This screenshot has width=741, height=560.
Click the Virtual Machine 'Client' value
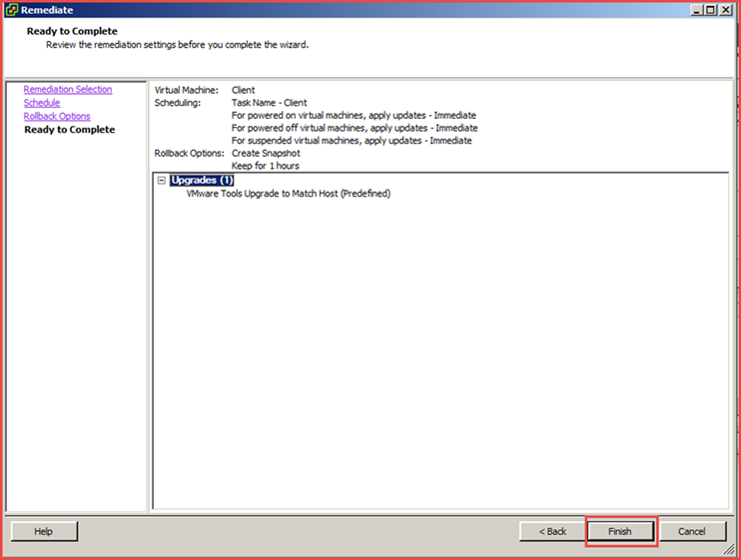tap(243, 90)
